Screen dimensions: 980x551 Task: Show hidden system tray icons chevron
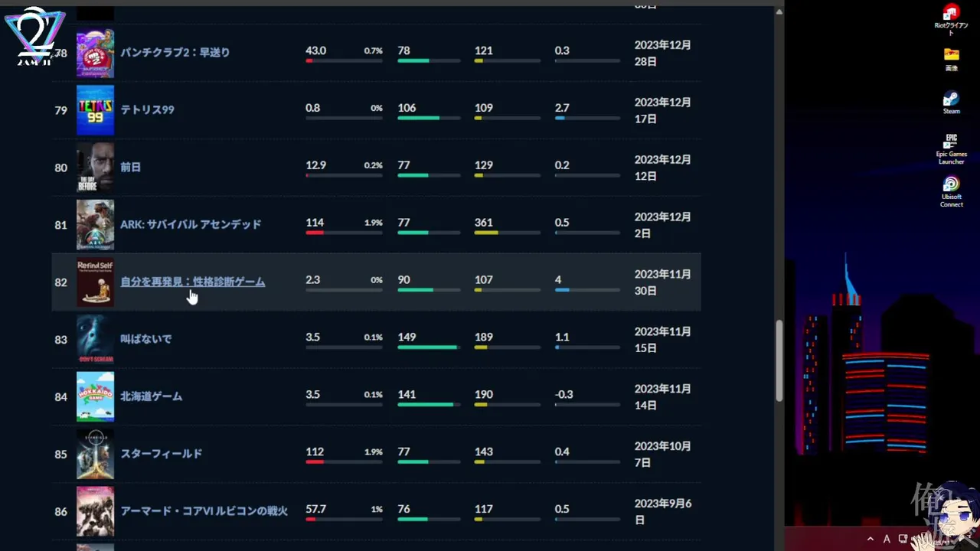coord(870,539)
